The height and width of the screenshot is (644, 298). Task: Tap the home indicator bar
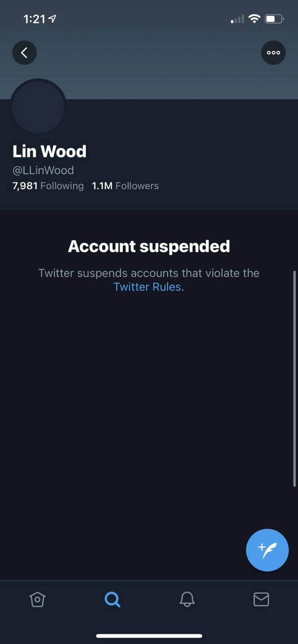pyautogui.click(x=149, y=636)
